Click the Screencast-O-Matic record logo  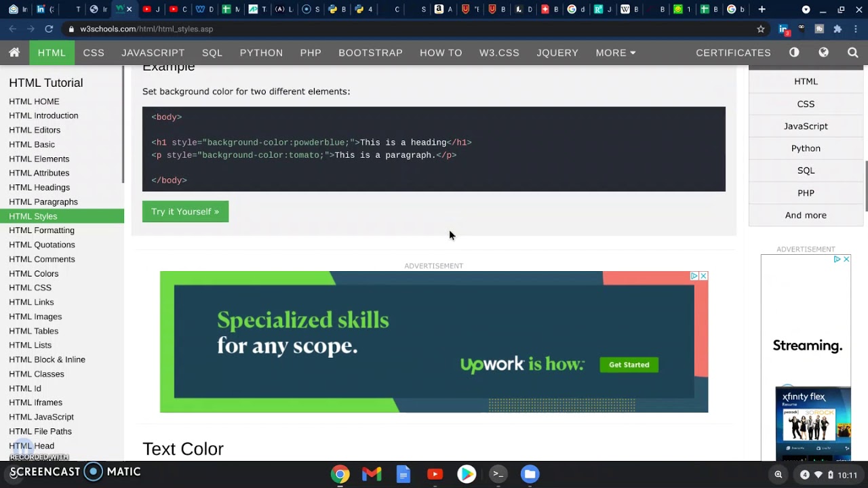[94, 471]
